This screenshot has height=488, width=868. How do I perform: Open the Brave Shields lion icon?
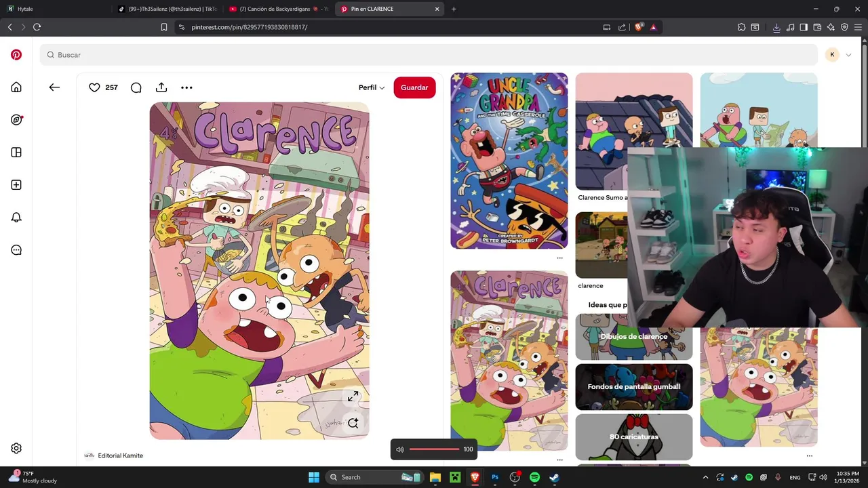pos(638,27)
